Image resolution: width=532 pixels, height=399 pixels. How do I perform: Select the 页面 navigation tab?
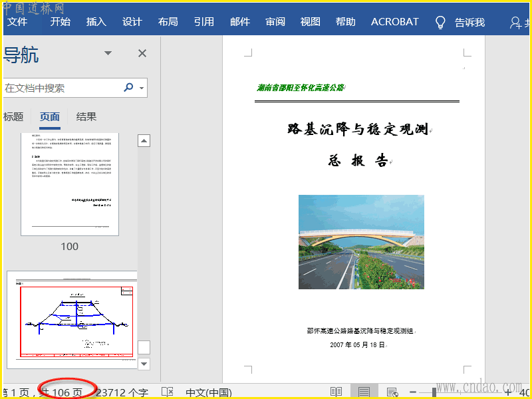(x=50, y=117)
